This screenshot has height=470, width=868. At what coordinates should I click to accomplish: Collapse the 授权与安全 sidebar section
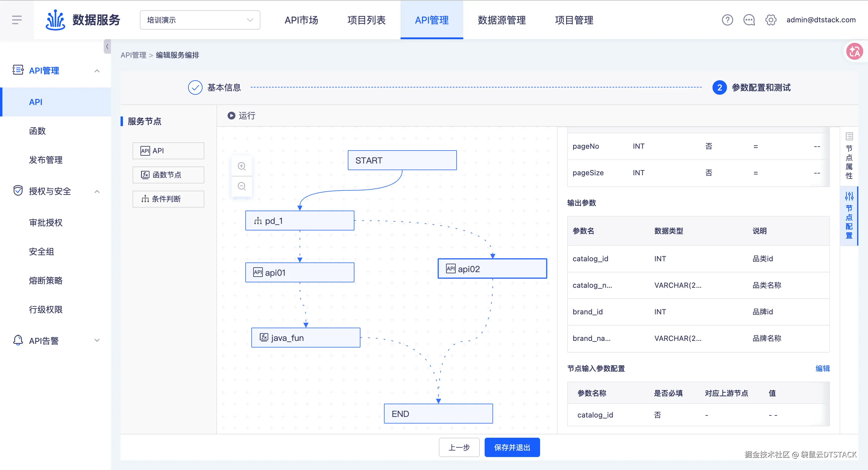click(97, 192)
